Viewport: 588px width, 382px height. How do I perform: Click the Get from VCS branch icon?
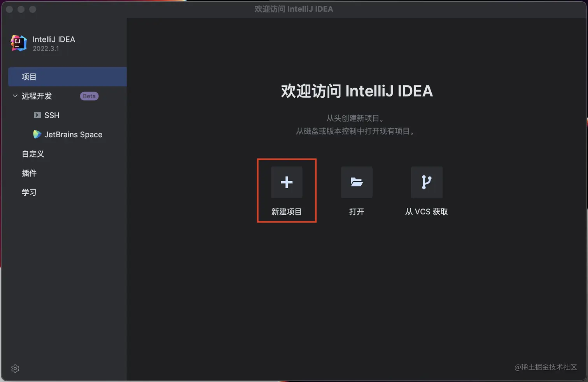427,182
